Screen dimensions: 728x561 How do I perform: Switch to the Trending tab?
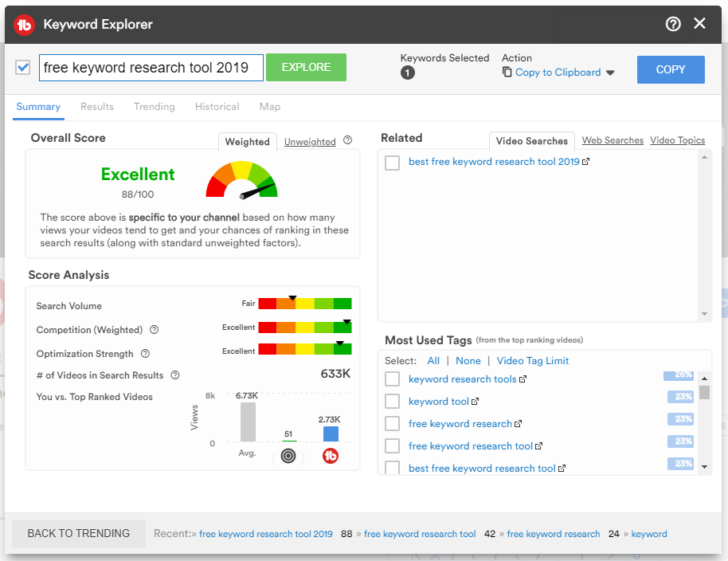(154, 107)
